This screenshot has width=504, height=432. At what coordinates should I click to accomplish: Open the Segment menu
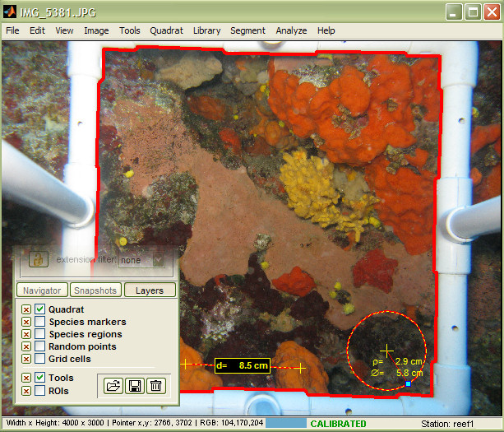pyautogui.click(x=247, y=30)
